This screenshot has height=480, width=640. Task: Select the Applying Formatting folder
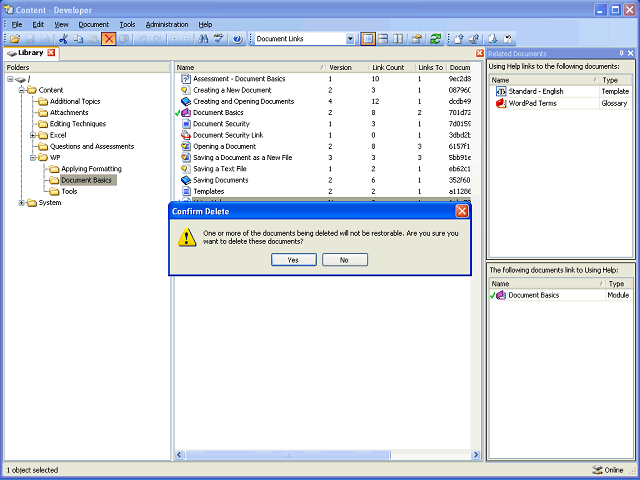91,169
